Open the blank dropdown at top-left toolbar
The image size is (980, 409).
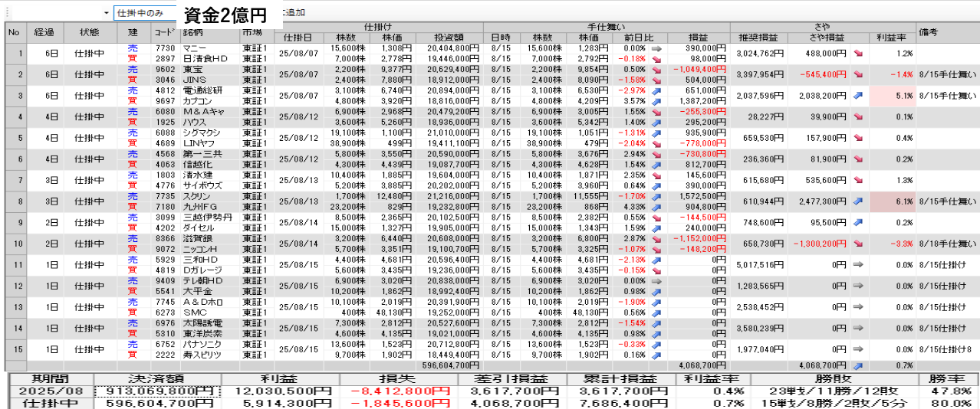(106, 14)
